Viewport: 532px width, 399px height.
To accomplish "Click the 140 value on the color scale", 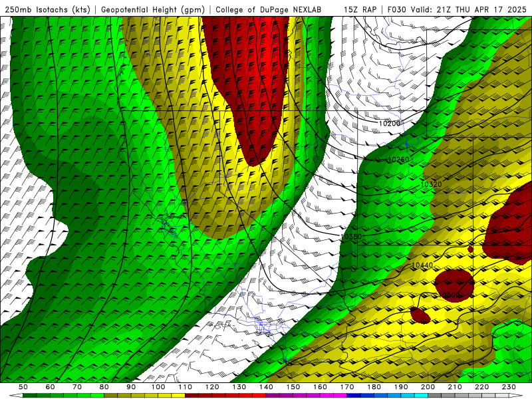I will (267, 387).
